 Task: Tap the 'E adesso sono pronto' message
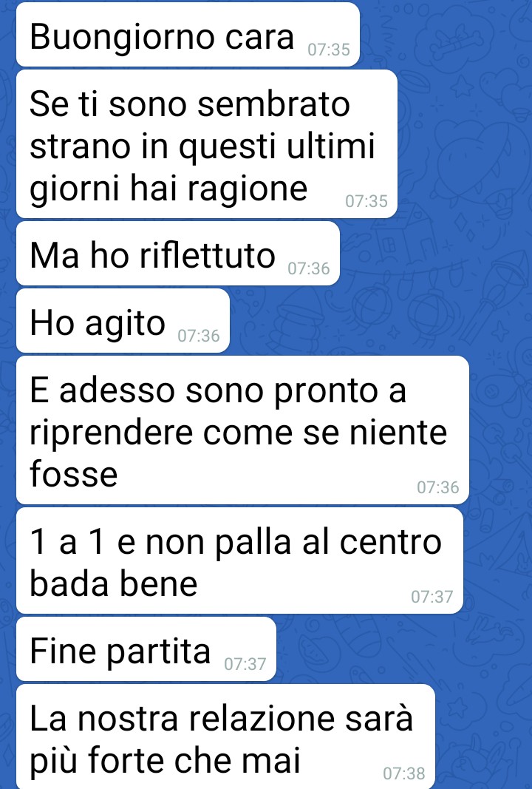242,430
